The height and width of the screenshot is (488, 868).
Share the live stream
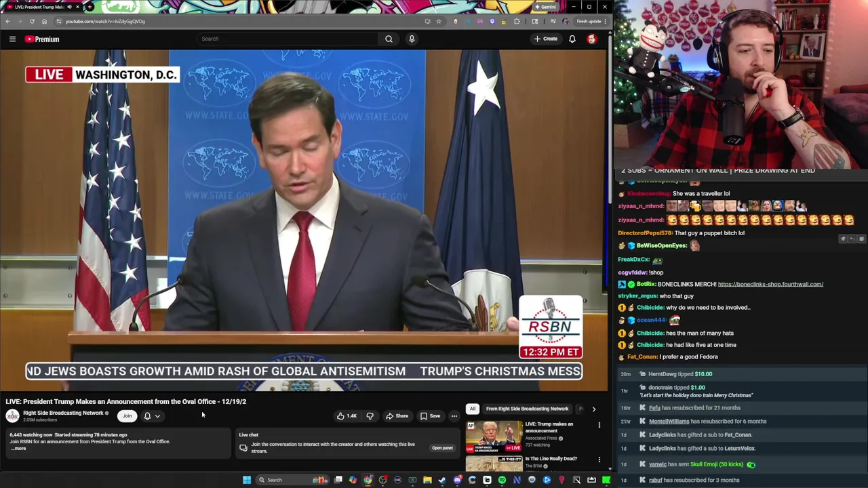(x=397, y=416)
